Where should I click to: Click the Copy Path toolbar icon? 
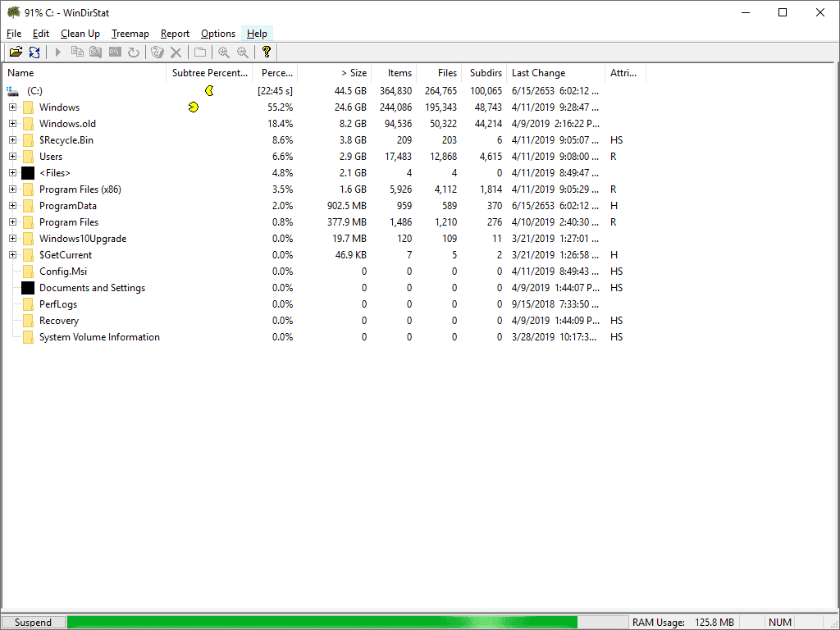77,52
